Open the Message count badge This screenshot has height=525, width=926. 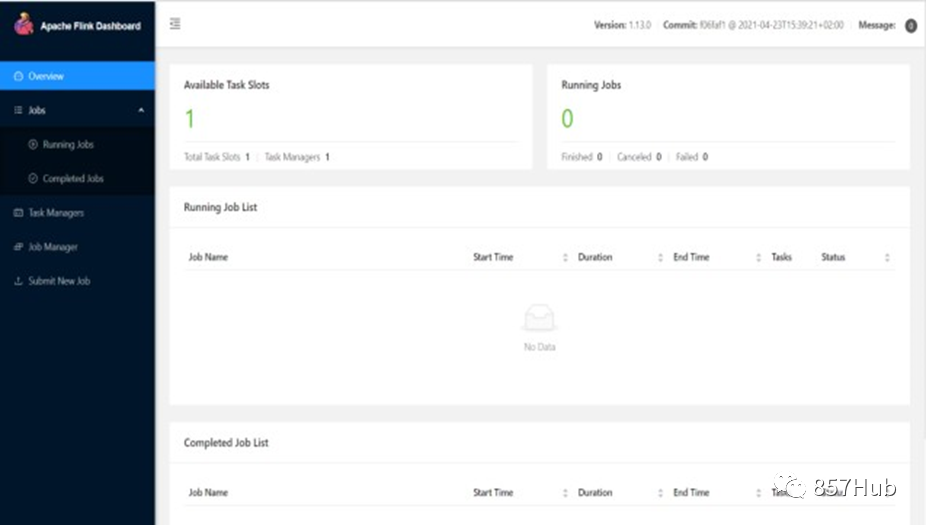[x=911, y=25]
